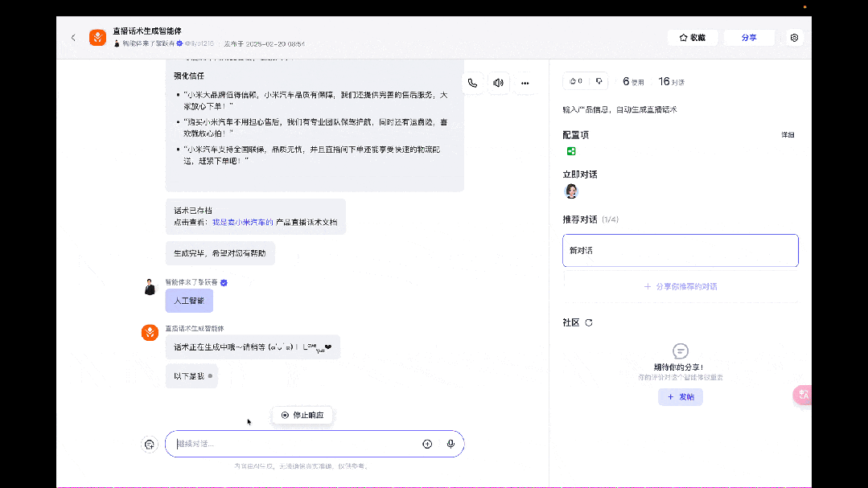868x488 pixels.
Task: Click the orange bot avatar beside the reply
Action: click(150, 333)
